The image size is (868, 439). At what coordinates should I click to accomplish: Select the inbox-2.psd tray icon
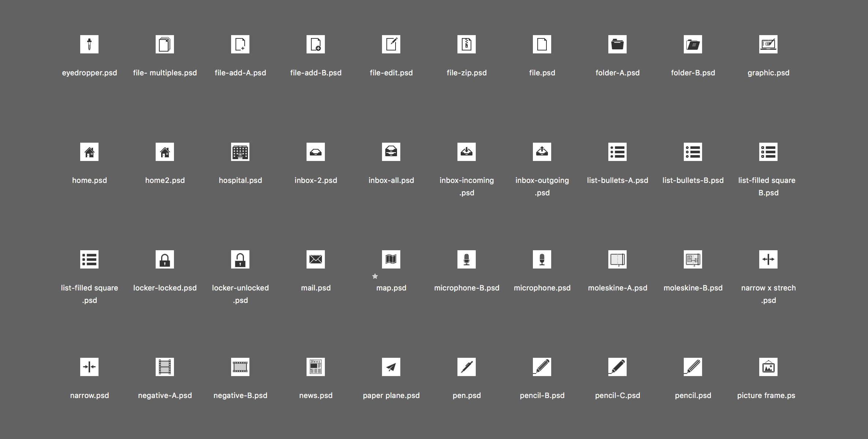pyautogui.click(x=316, y=152)
